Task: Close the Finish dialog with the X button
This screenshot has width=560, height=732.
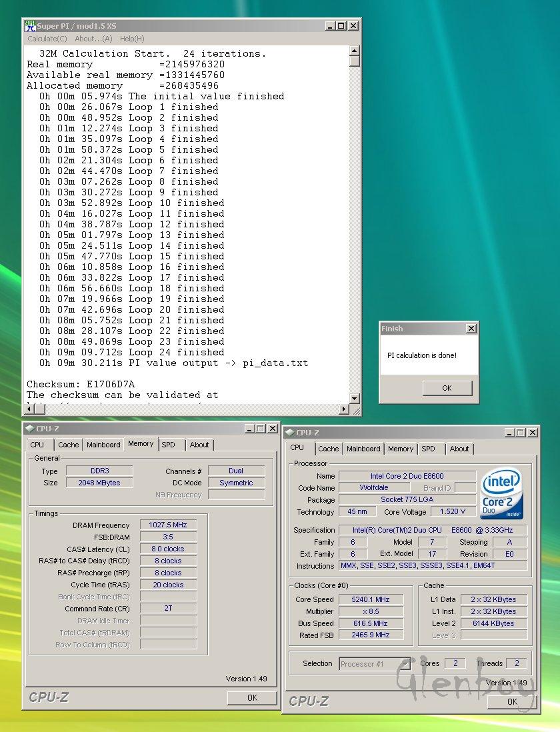Action: pyautogui.click(x=471, y=329)
